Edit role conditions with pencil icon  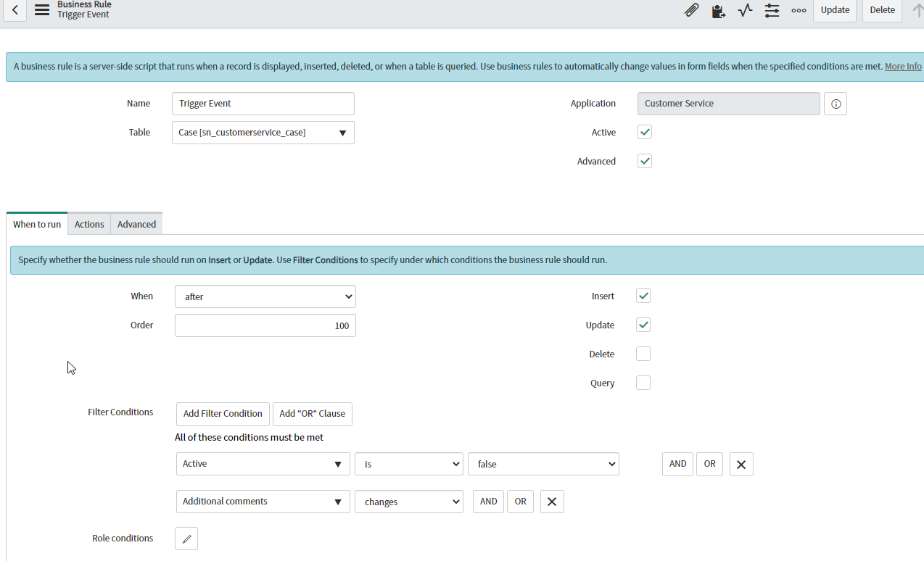pos(186,539)
